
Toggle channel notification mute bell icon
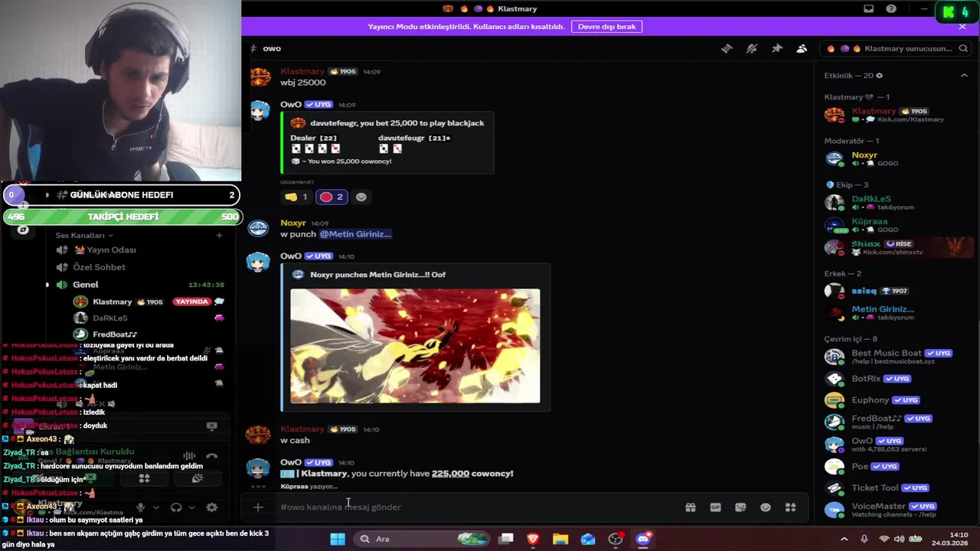click(752, 48)
